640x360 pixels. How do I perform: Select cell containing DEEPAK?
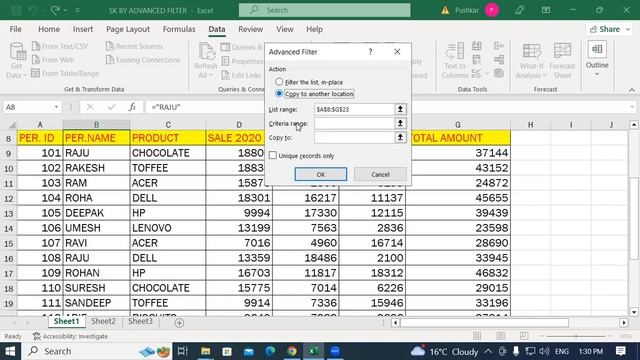[x=96, y=213]
